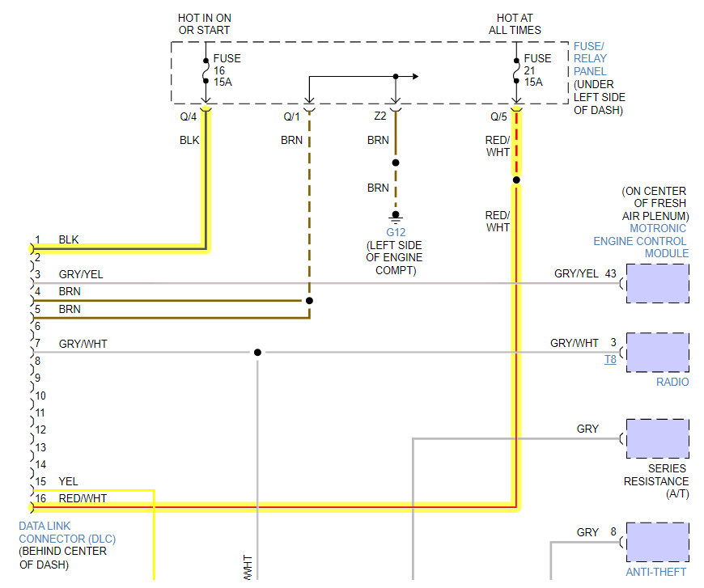Click the "SERIES RESISTANCE (A/T)" label
Image resolution: width=704 pixels, height=588 pixels.
pos(656,481)
